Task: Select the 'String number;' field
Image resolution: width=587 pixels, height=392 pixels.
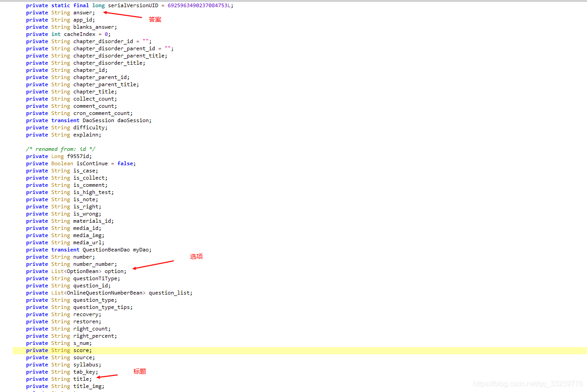Action: [x=61, y=257]
